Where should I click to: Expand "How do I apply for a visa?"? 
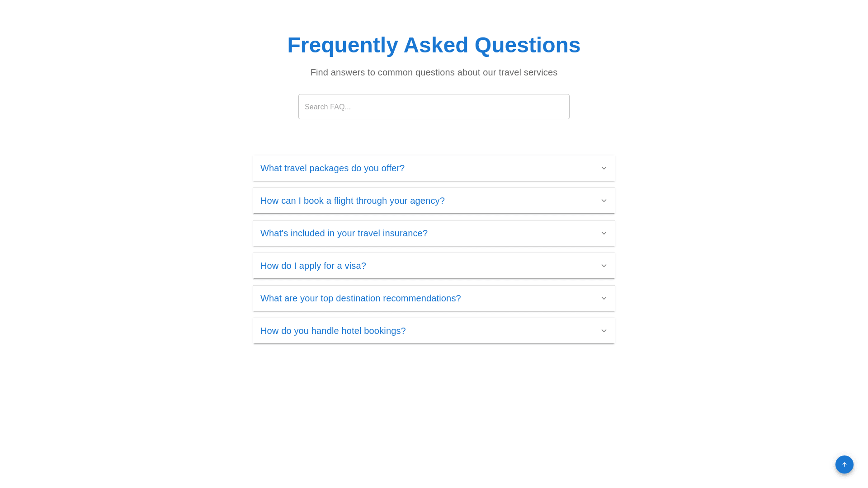point(313,266)
